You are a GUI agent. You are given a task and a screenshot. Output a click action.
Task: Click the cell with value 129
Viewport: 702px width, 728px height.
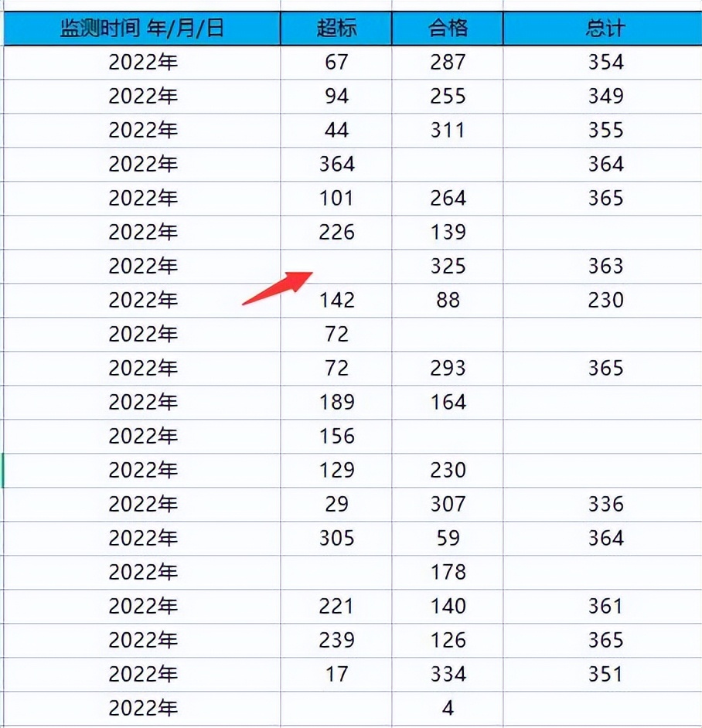click(336, 471)
